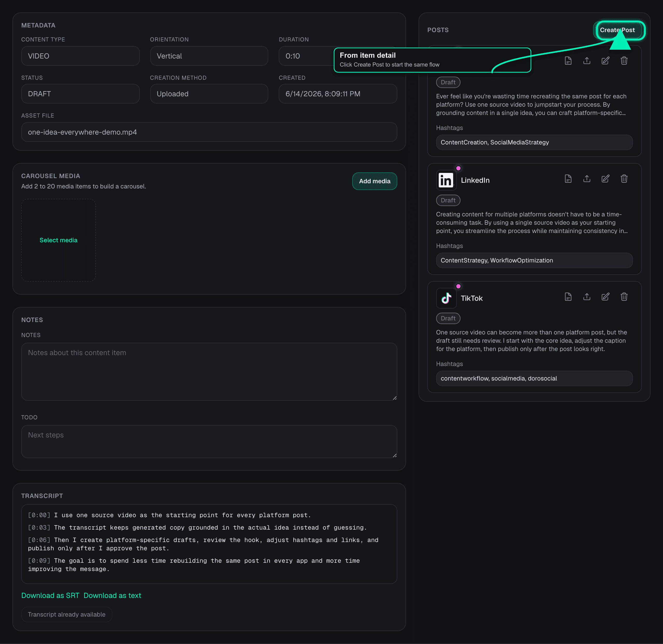The width and height of the screenshot is (663, 644).
Task: Click the transcript line at [0:03]
Action: point(197,528)
